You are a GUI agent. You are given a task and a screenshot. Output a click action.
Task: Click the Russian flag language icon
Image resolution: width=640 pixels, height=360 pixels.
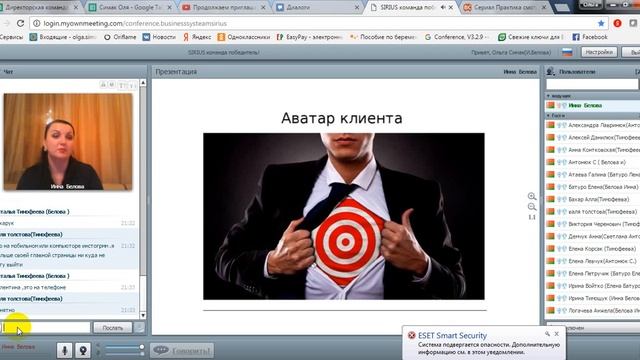(x=567, y=52)
